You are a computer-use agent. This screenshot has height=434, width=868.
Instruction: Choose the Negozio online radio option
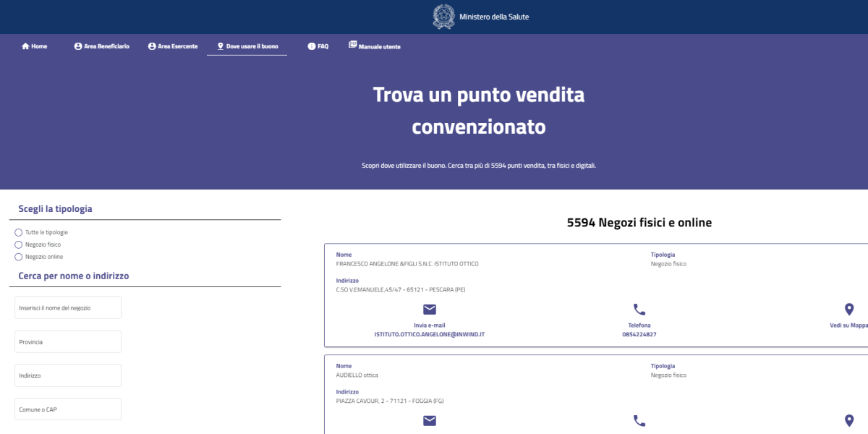(x=19, y=257)
